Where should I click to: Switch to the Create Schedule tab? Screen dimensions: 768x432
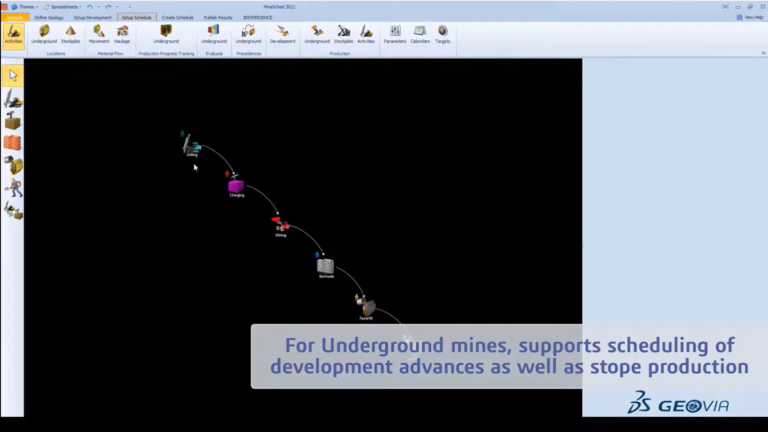point(177,18)
